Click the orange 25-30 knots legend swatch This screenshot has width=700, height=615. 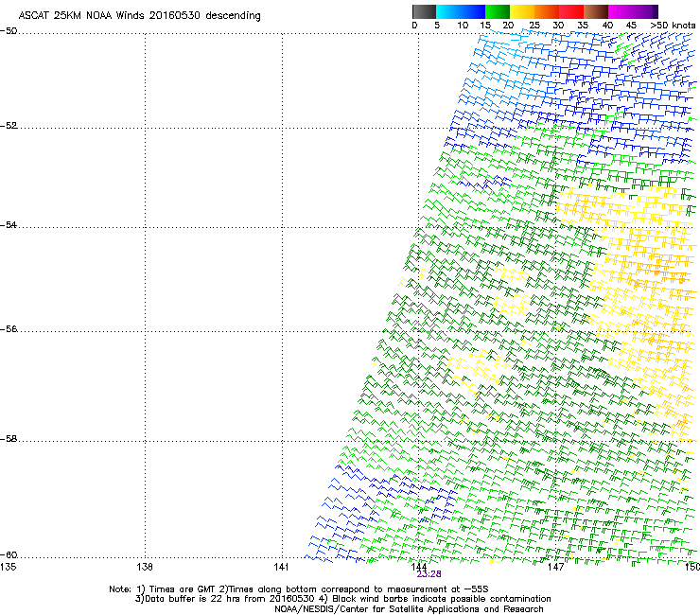pyautogui.click(x=547, y=11)
